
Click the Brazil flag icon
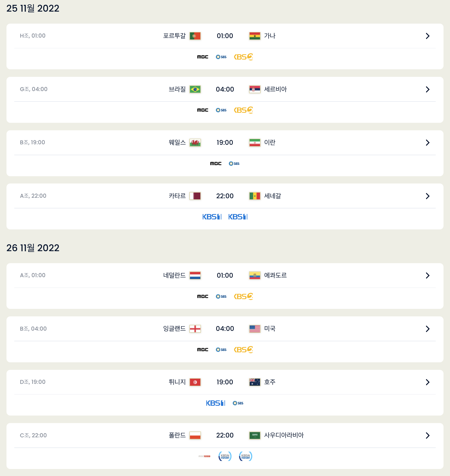[x=195, y=89]
